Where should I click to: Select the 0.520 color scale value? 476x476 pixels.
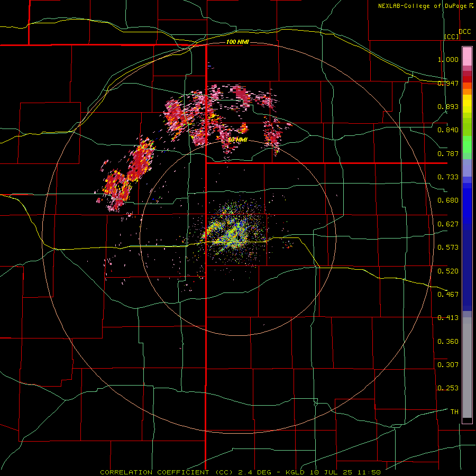(x=448, y=271)
